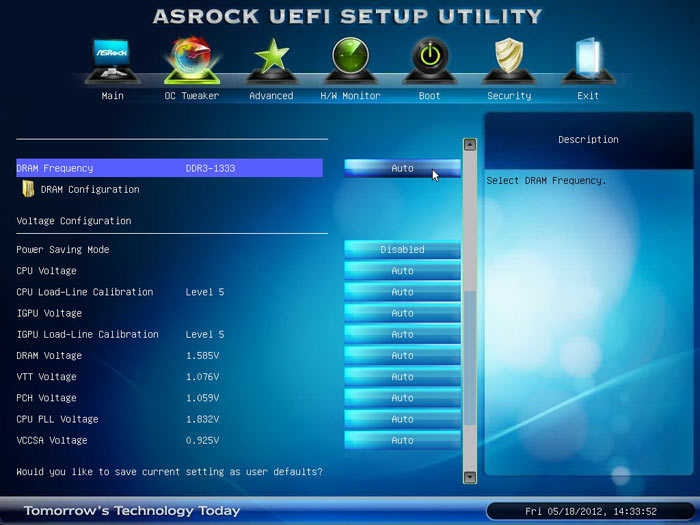Open the Advanced green star icon
The image size is (700, 525).
(271, 60)
